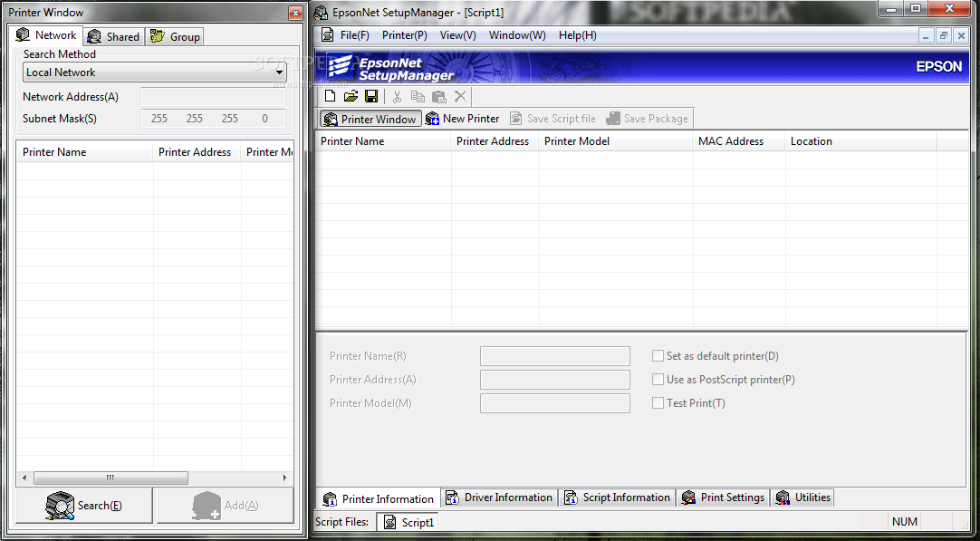The image size is (980, 541).
Task: Click the Printer Model column header in main list
Action: 616,141
